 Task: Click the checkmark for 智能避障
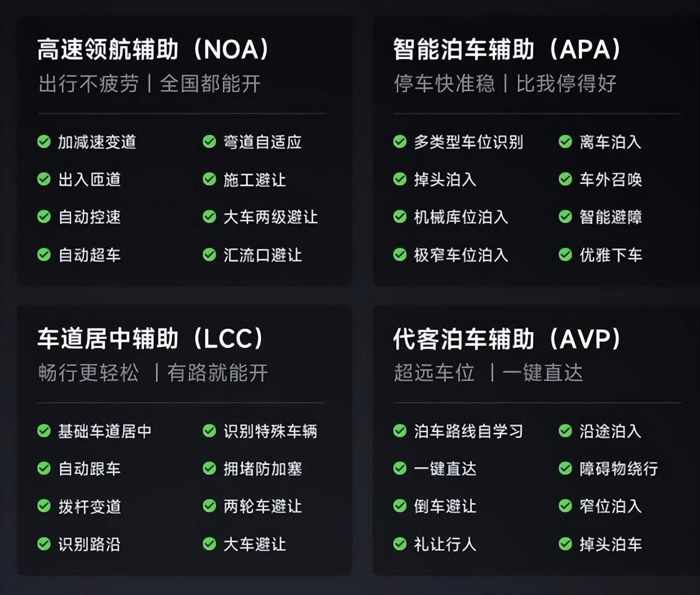coord(565,217)
